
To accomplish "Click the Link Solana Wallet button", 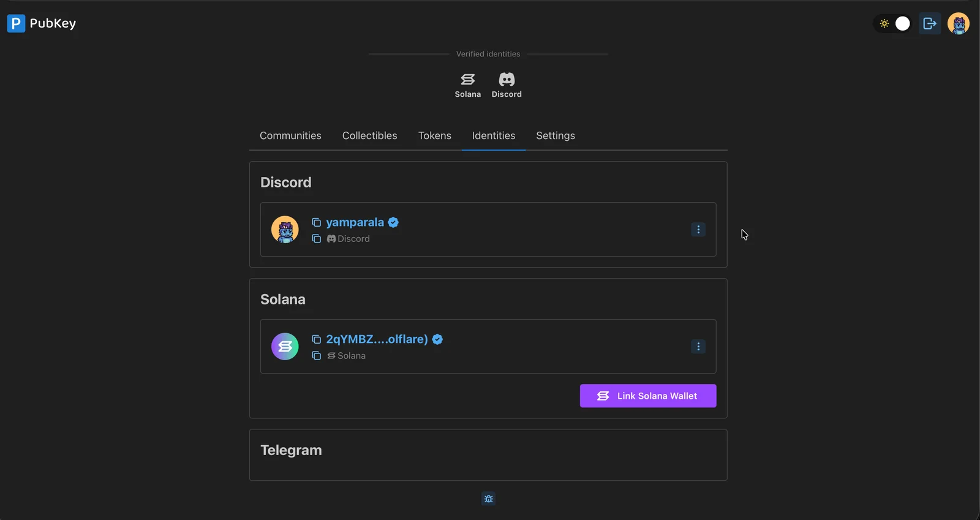I will pos(648,396).
